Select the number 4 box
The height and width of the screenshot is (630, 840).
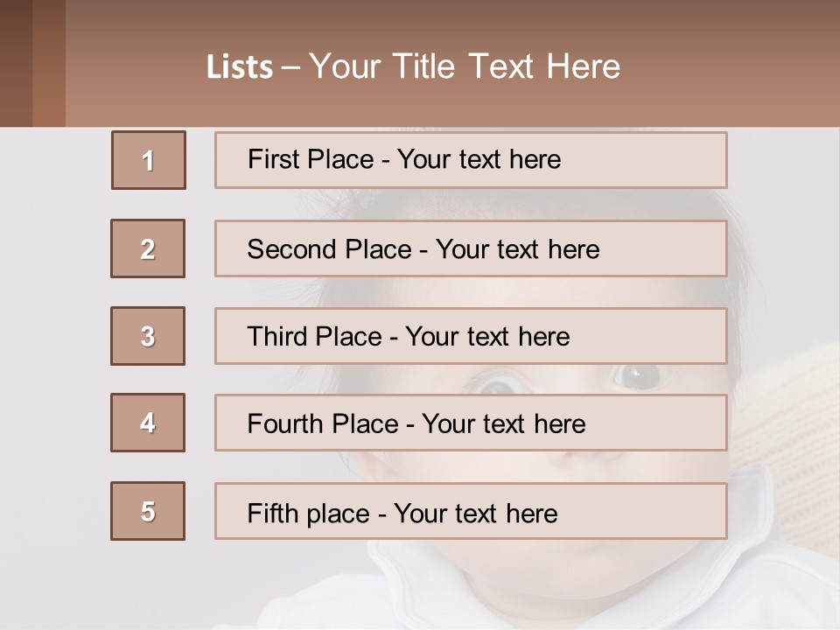[x=148, y=423]
